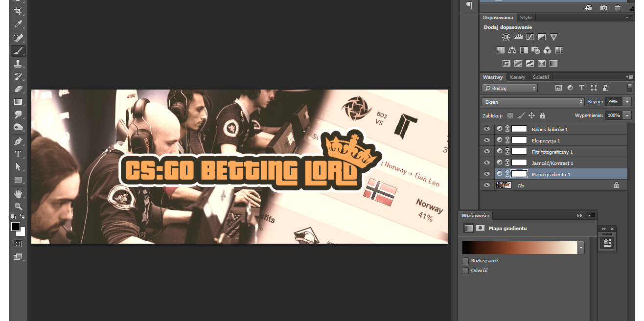Add a Photo Filter adjustment
Image resolution: width=644 pixels, height=321 pixels.
[536, 50]
